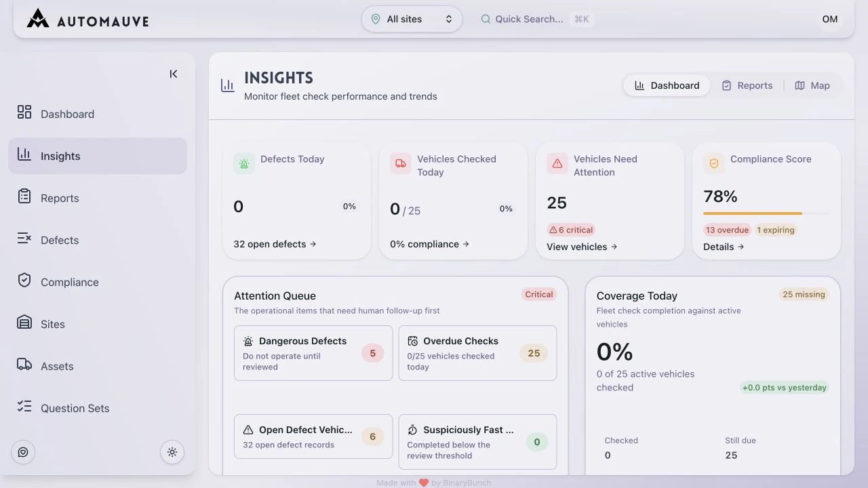Click the Defects Today siren icon
This screenshot has width=868, height=488.
244,163
